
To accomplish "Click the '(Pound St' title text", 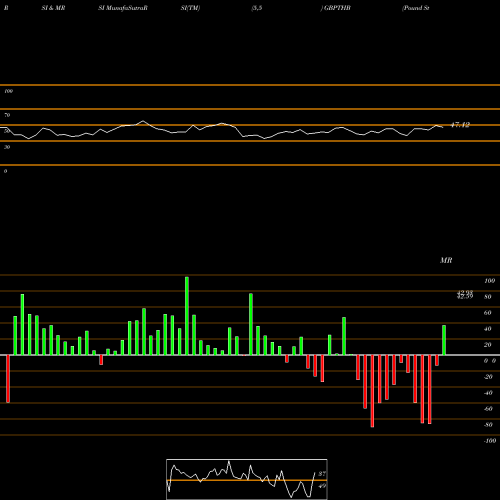I will (415, 8).
